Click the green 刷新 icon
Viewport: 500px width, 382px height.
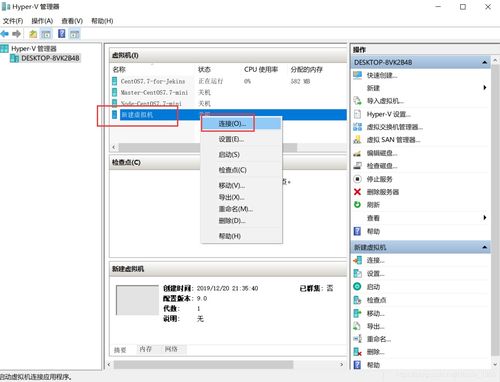click(357, 205)
